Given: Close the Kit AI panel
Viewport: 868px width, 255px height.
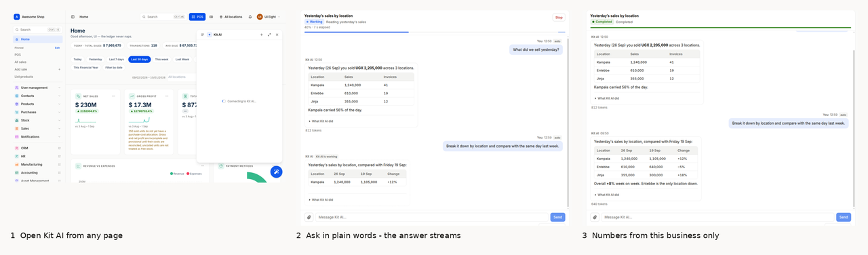Looking at the screenshot, I should [x=277, y=35].
